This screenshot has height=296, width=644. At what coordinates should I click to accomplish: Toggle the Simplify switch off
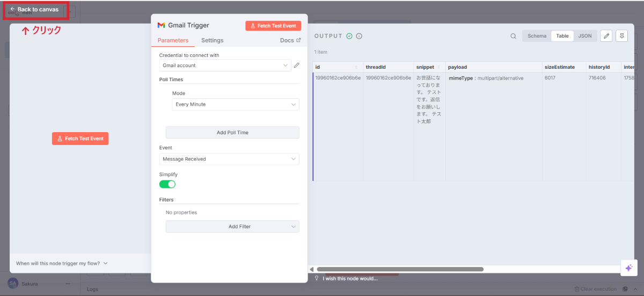click(167, 184)
